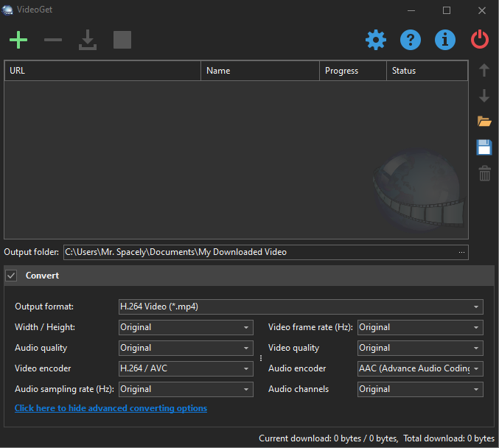
Task: Expand the Audio sampling rate dropdown
Action: click(186, 389)
